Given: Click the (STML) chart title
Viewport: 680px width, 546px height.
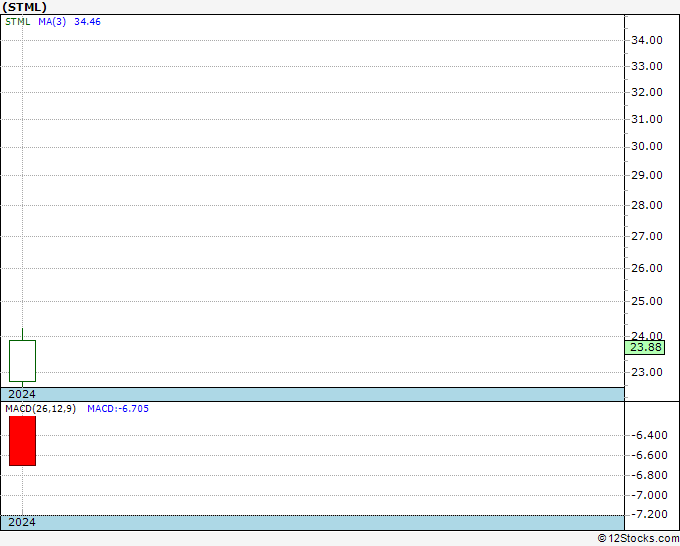Looking at the screenshot, I should tap(25, 7).
